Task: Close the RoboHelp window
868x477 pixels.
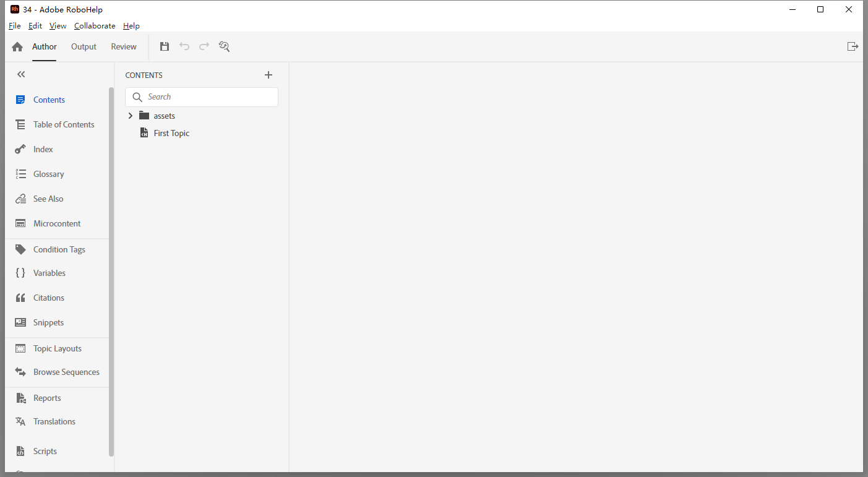Action: tap(849, 9)
